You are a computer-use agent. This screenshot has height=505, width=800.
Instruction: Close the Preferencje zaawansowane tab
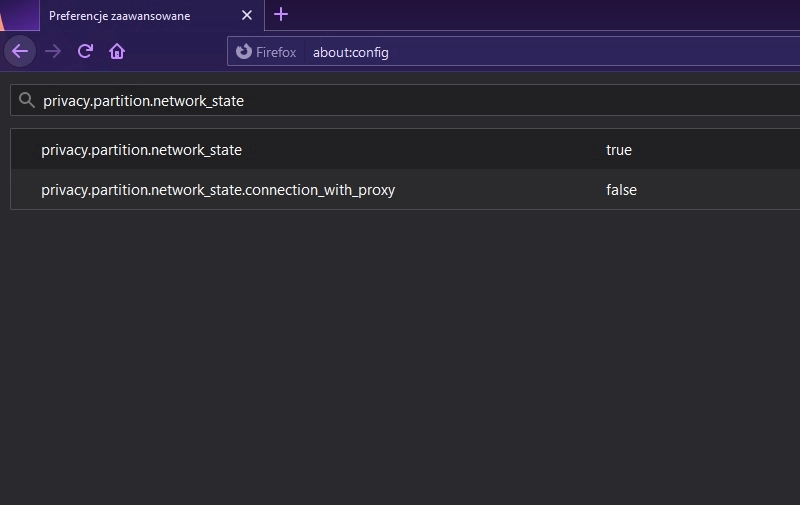click(x=247, y=15)
